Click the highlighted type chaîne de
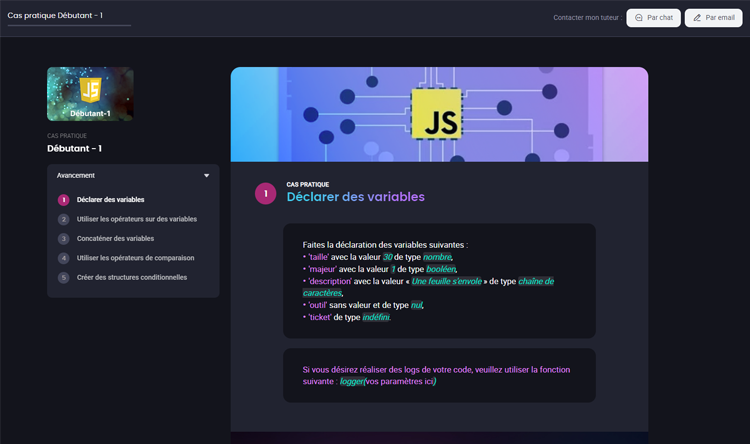The image size is (750, 444). [x=536, y=281]
